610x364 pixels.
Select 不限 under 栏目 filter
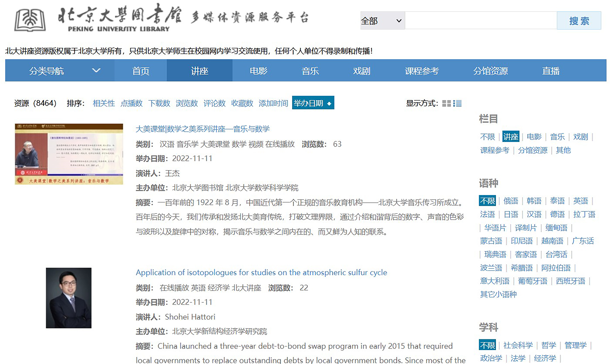[x=487, y=137]
